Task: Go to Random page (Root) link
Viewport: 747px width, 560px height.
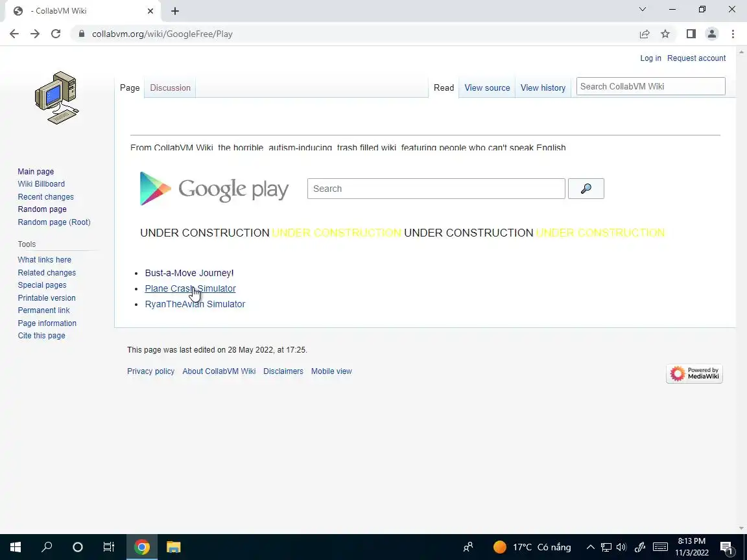Action: tap(54, 222)
